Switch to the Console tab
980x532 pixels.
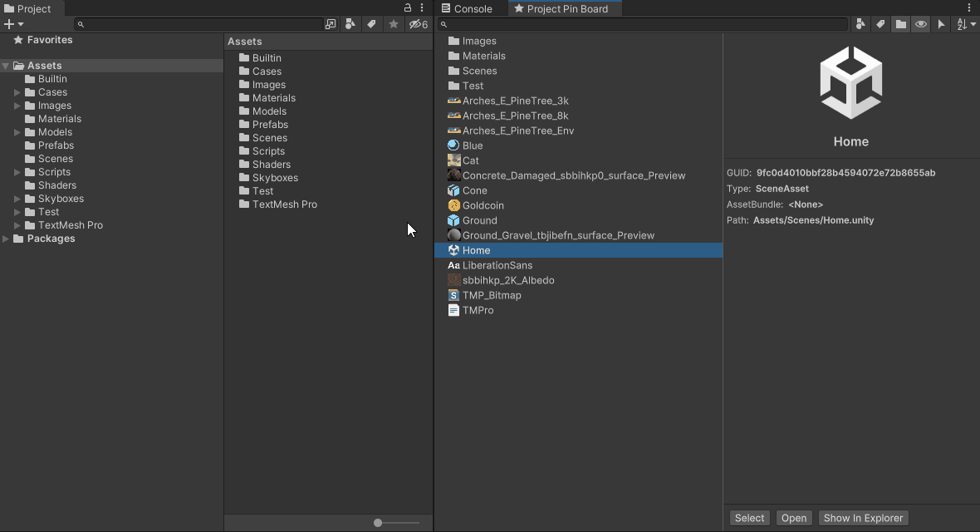click(x=467, y=9)
